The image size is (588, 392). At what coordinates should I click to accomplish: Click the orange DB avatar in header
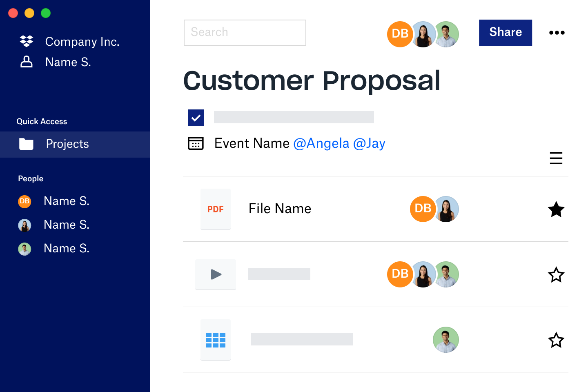(x=399, y=34)
